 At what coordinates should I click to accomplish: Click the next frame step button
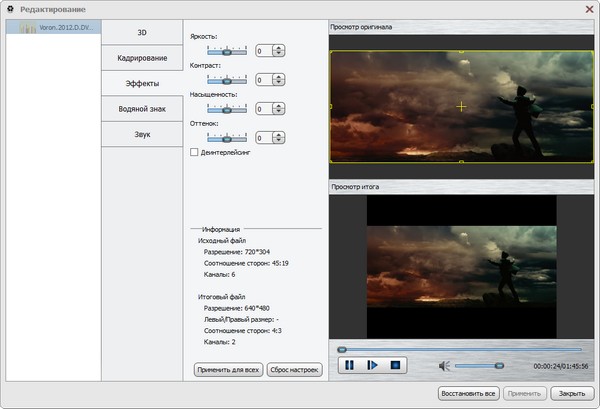click(x=372, y=366)
